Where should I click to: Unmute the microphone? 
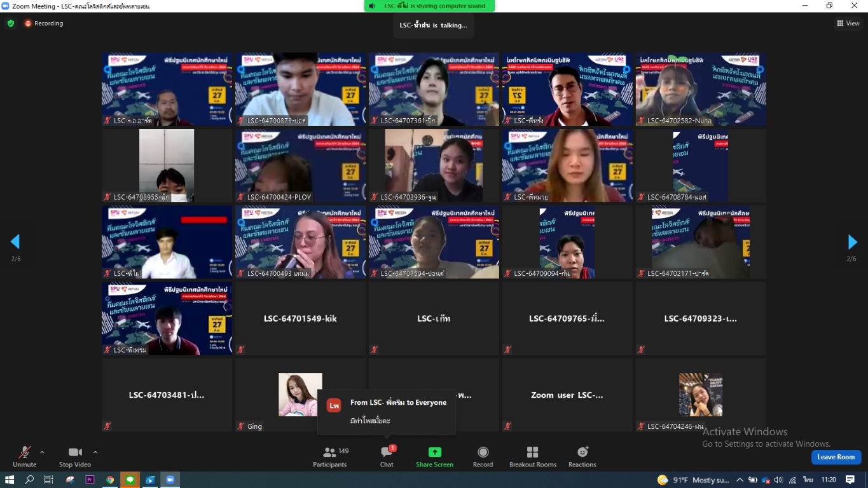point(24,456)
